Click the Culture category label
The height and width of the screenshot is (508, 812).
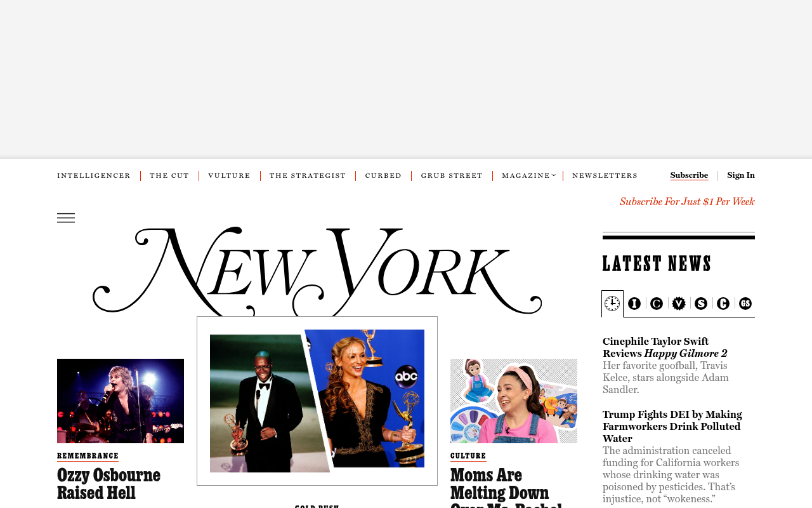pyautogui.click(x=468, y=456)
